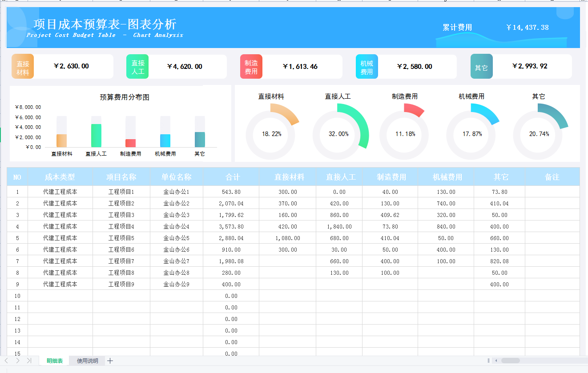Select the red 制造费用 card icon

pyautogui.click(x=251, y=67)
